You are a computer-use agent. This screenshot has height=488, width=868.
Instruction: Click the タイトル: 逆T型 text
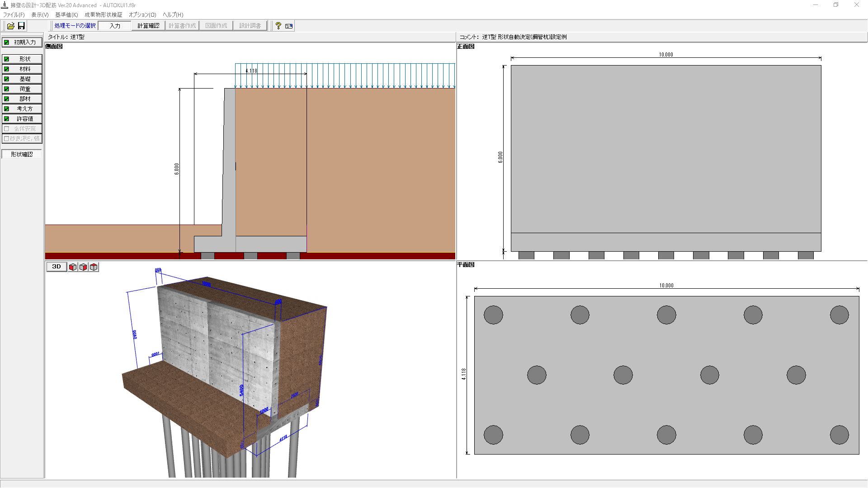(x=66, y=37)
